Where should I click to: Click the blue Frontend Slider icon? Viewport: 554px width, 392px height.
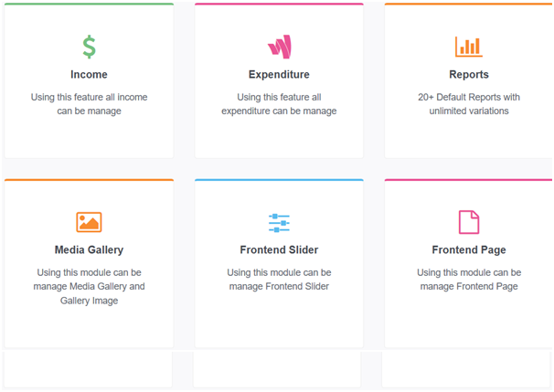point(279,223)
